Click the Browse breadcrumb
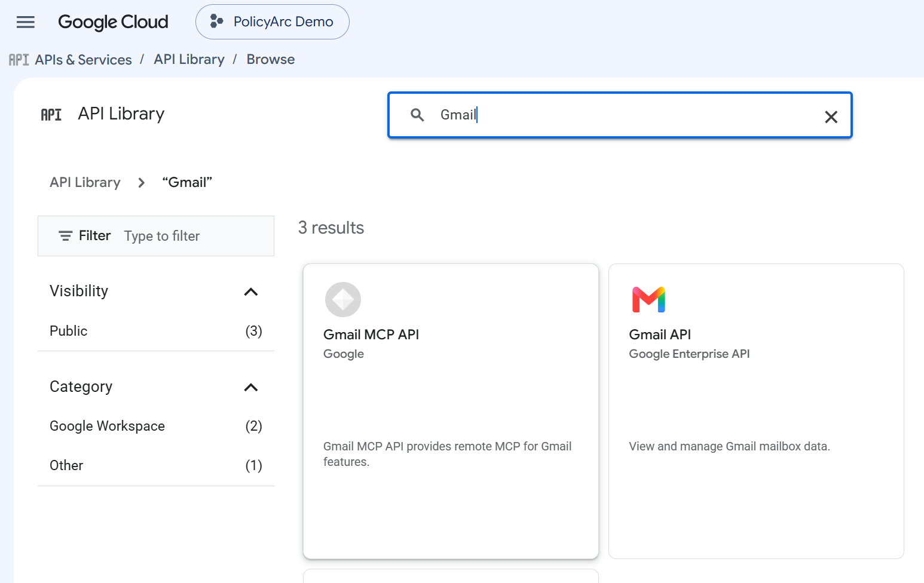924x583 pixels. [271, 59]
